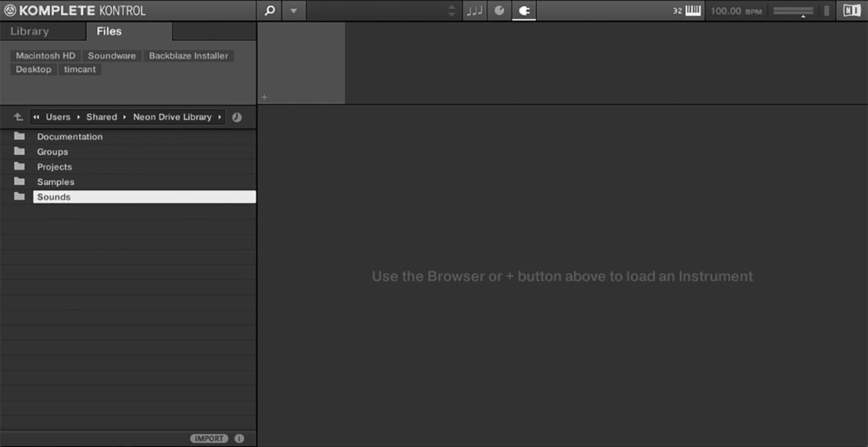Show info with the i button
Image resolution: width=868 pixels, height=447 pixels.
(x=239, y=439)
